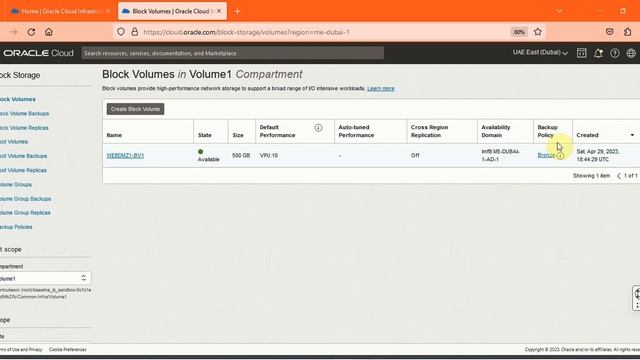Open the WEBDMZ1-BV1 volume link

pos(125,156)
